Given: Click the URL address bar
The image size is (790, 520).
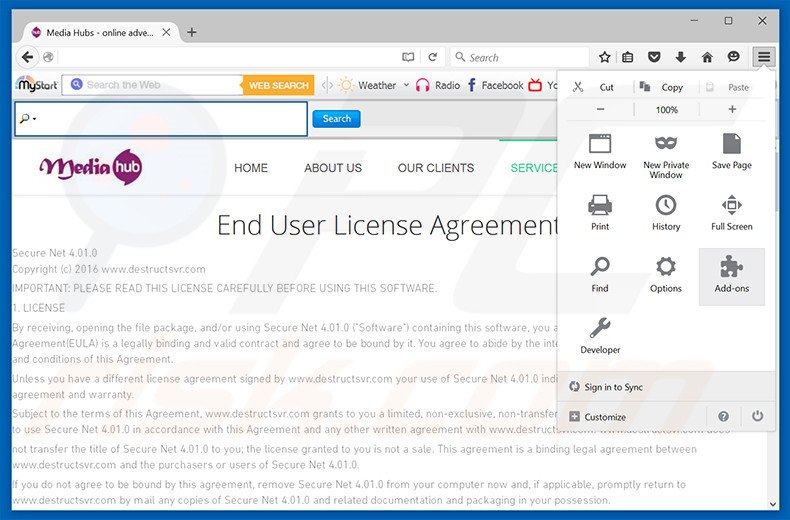Looking at the screenshot, I should [228, 57].
